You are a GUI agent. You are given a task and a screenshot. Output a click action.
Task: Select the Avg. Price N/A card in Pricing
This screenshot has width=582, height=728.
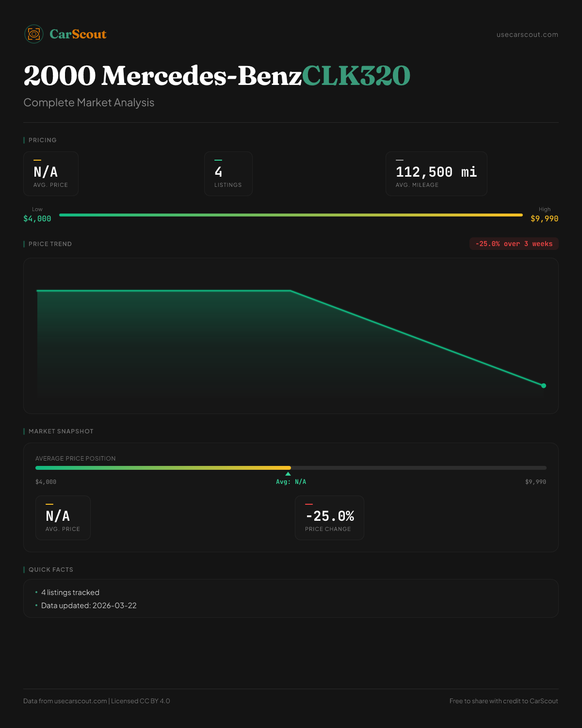[x=51, y=174]
